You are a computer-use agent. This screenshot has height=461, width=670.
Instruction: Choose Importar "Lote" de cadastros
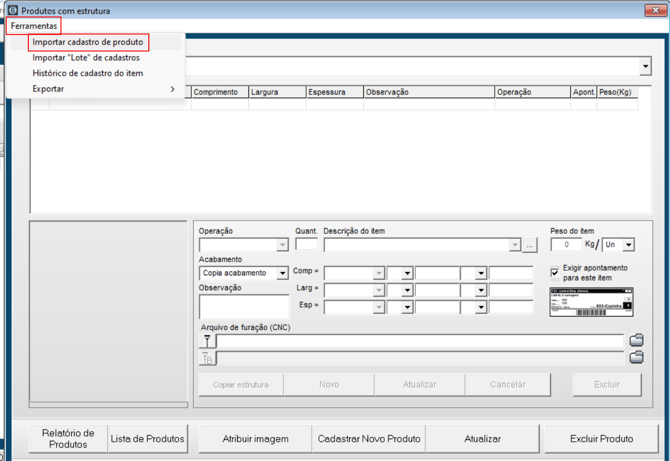point(86,58)
